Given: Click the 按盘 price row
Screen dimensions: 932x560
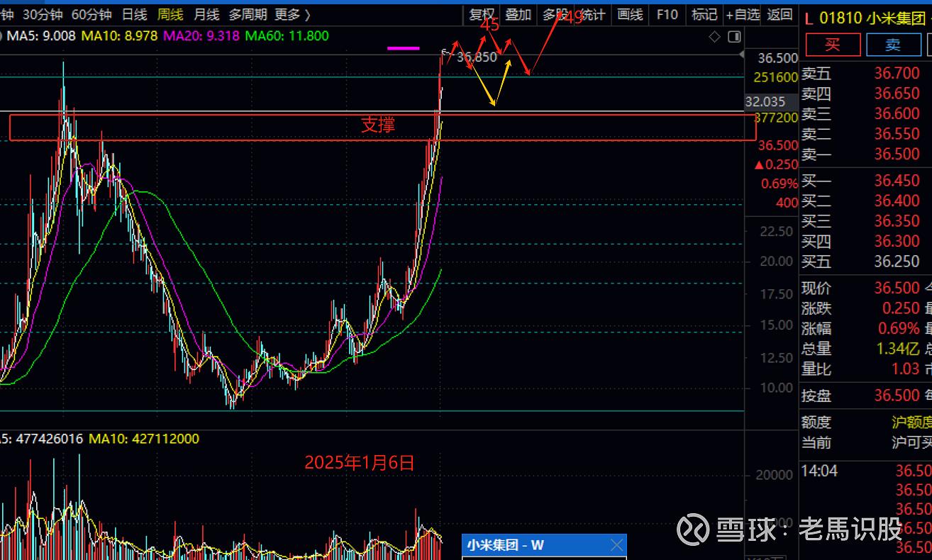Looking at the screenshot, I should (x=865, y=396).
